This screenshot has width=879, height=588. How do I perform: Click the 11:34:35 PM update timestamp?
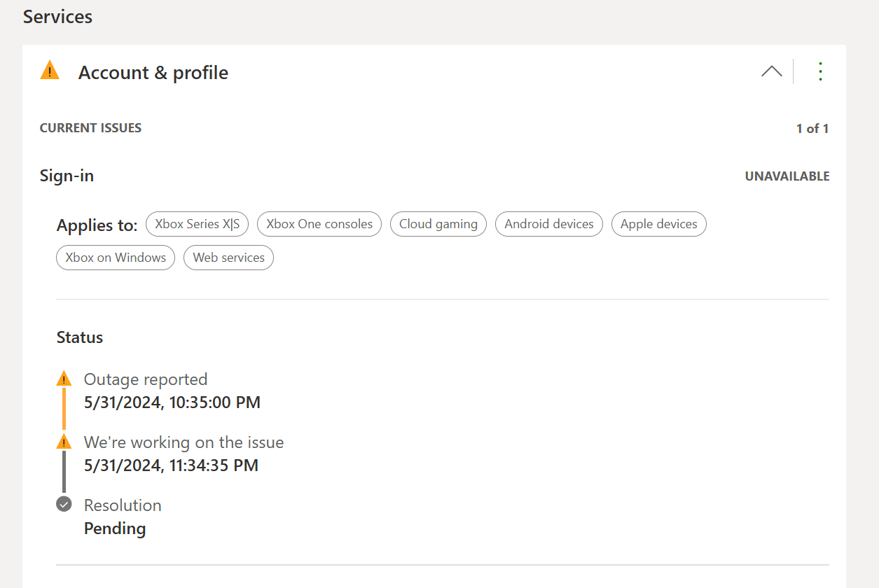click(171, 465)
